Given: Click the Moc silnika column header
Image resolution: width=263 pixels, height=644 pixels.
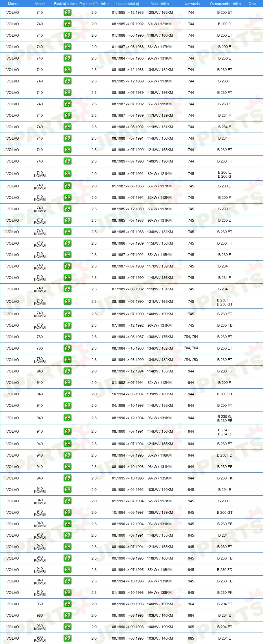Looking at the screenshot, I should (x=160, y=4).
